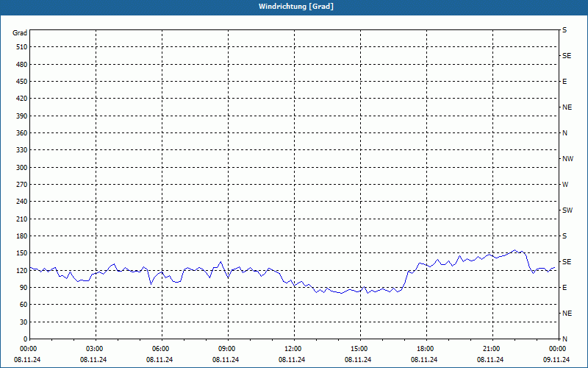Screen dimensions: 588x368
Task: Click the "0" y-axis label
Action: click(x=26, y=339)
